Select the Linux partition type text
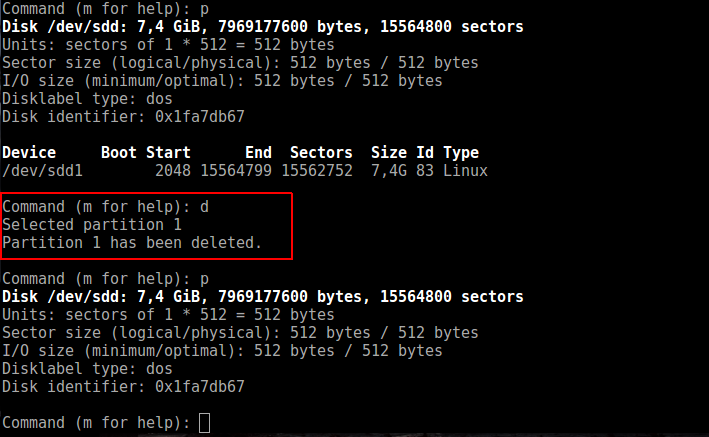The width and height of the screenshot is (709, 437). 465,171
